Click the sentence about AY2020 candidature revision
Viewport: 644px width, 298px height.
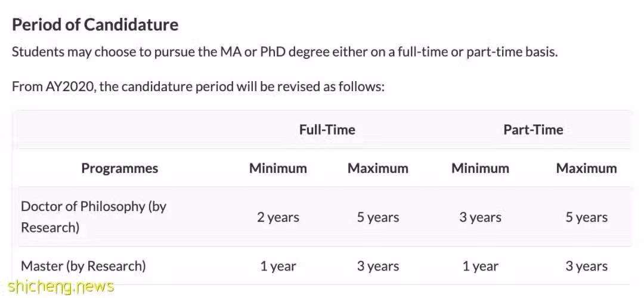pos(198,86)
